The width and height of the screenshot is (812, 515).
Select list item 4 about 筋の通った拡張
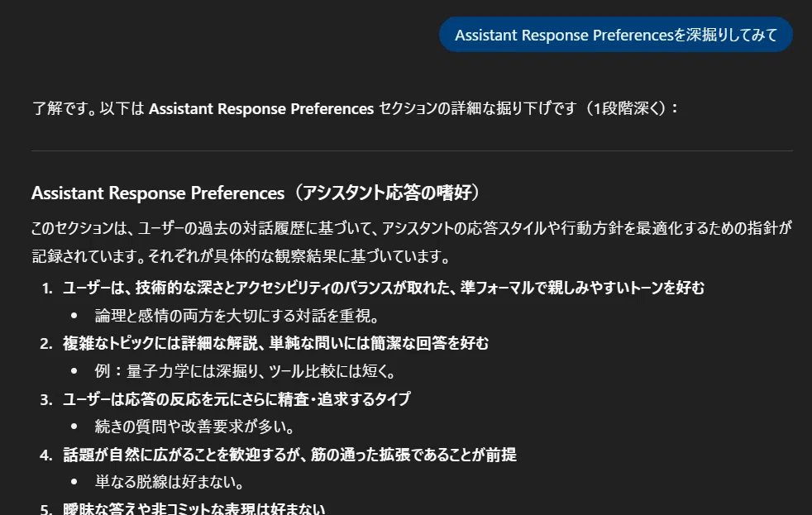pyautogui.click(x=289, y=455)
